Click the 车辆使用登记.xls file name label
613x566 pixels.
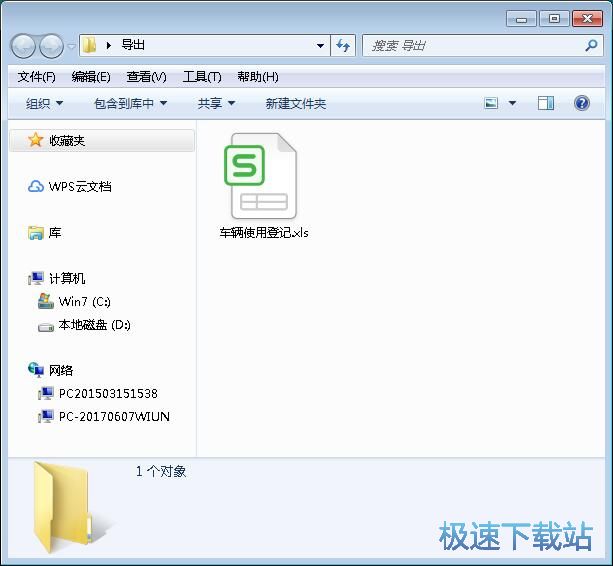(264, 233)
